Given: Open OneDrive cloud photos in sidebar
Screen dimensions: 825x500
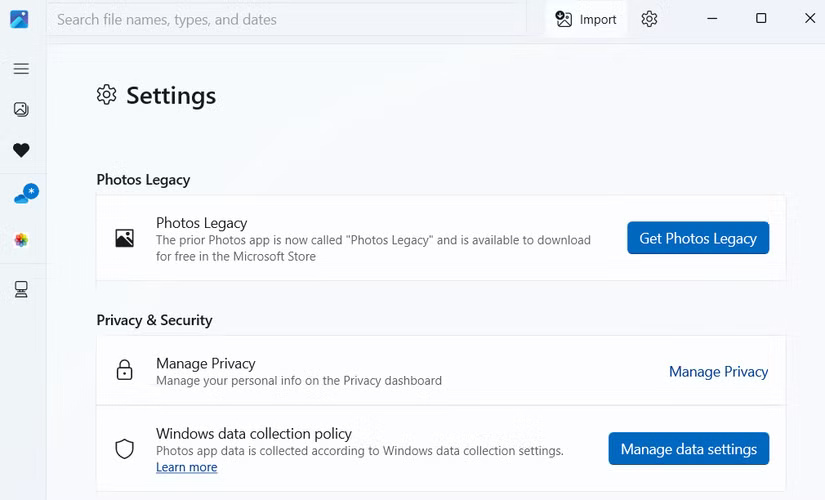Looking at the screenshot, I should click(x=24, y=195).
